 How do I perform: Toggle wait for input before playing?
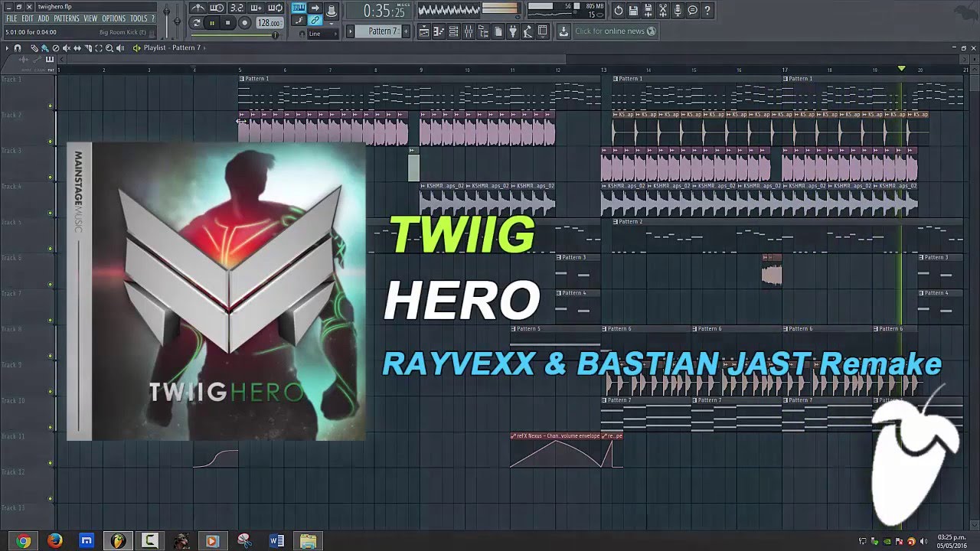tap(217, 8)
